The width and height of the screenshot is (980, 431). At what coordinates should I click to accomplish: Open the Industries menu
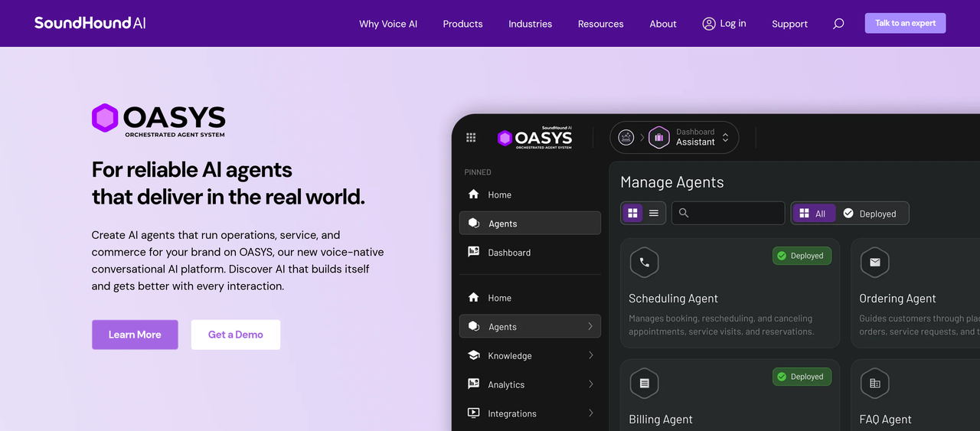[x=530, y=24]
